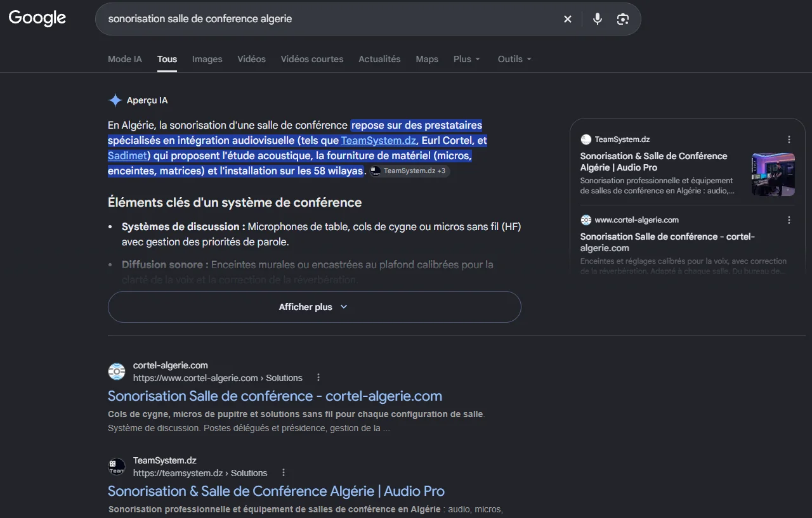
Task: Clear the search query with the X icon
Action: point(568,19)
